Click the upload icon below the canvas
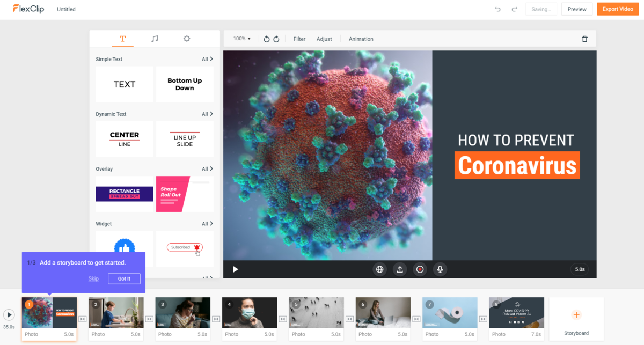Screen dimensions: 644x345 point(400,269)
